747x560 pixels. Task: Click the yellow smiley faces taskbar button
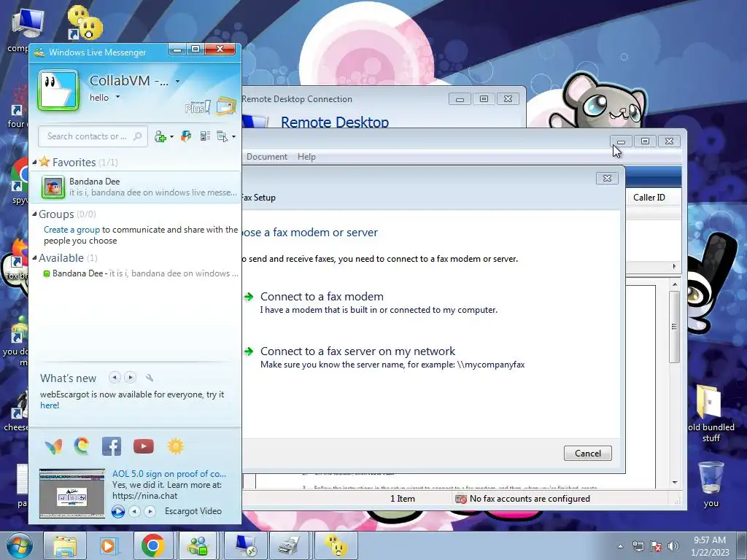336,545
